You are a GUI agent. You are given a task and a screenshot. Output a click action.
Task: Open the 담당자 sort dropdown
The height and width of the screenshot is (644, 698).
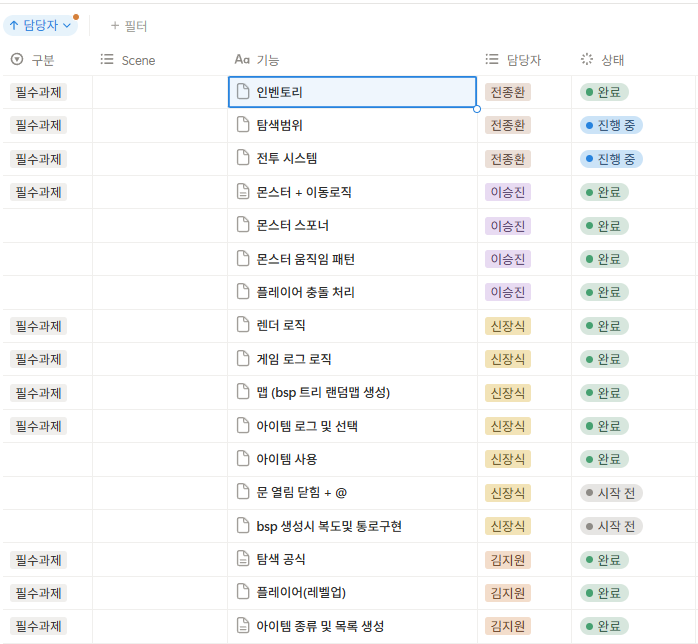point(41,25)
